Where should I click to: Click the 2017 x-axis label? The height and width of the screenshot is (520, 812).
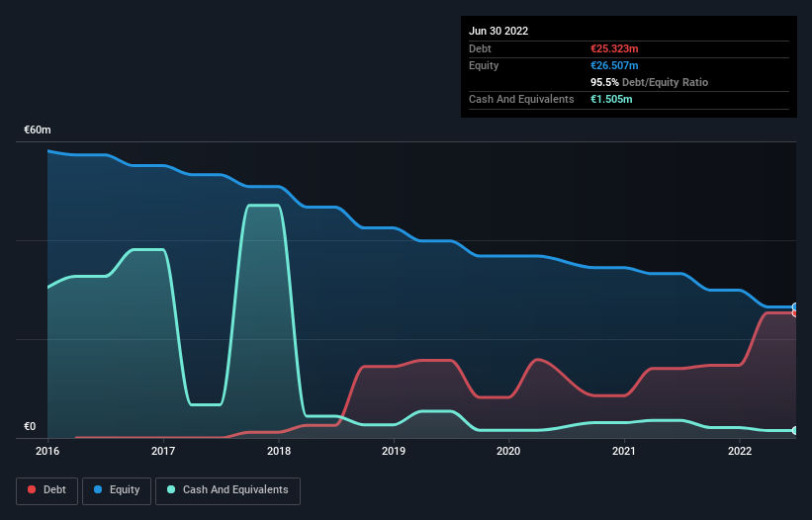(163, 451)
